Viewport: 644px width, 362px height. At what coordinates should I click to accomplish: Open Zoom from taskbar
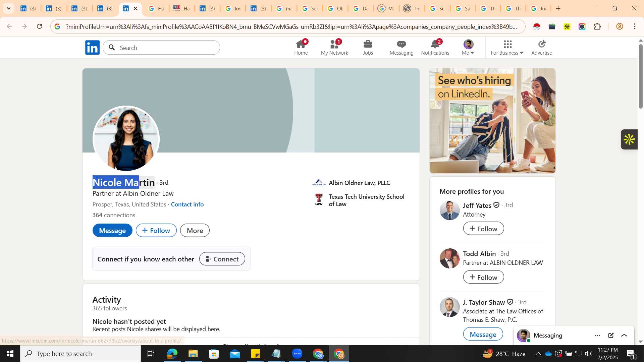coord(297,354)
